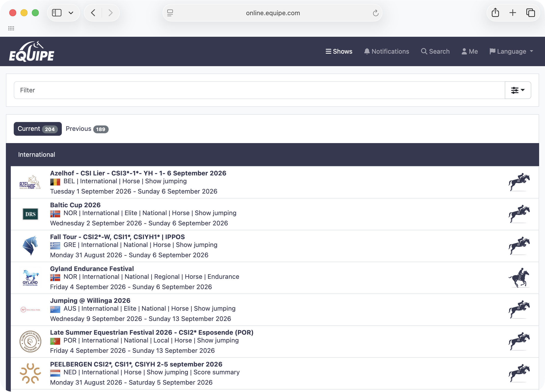Image resolution: width=545 pixels, height=392 pixels.
Task: Click the Gyland Ryttersportsklubb logo
Action: point(30,278)
